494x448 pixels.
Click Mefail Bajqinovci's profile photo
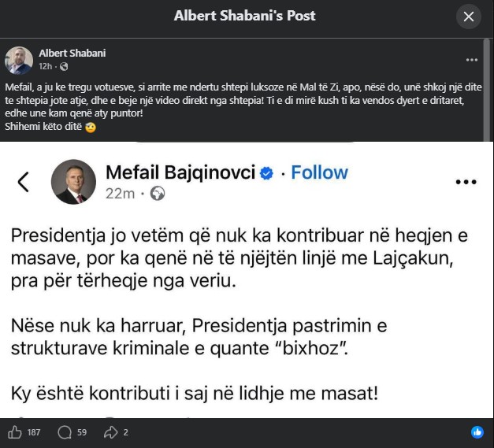click(x=73, y=182)
